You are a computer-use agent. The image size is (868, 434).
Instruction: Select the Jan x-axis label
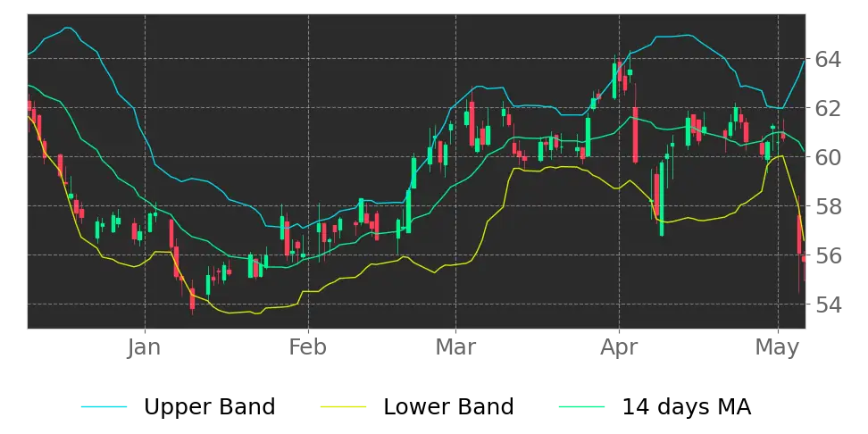click(145, 347)
